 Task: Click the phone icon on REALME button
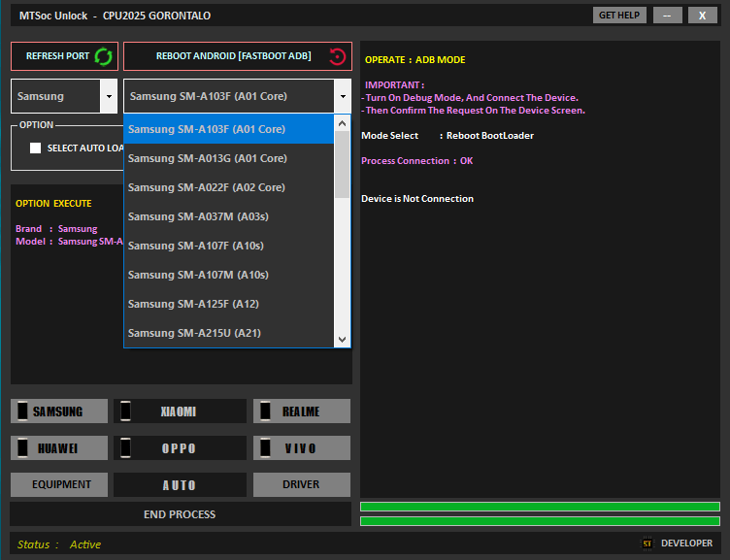[265, 412]
